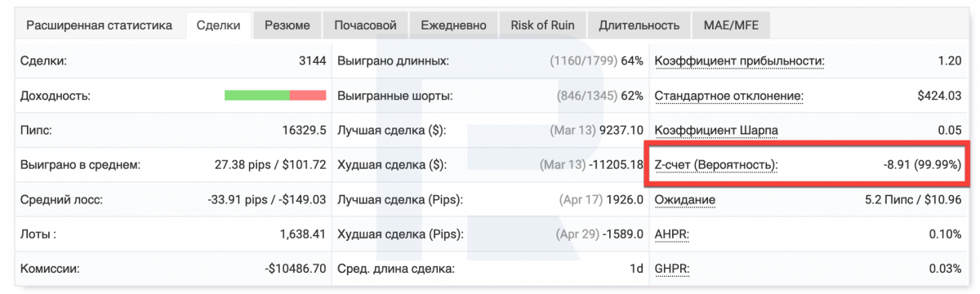This screenshot has height=294, width=980.
Task: Click the Коэффициент Шарпа label
Action: (716, 131)
